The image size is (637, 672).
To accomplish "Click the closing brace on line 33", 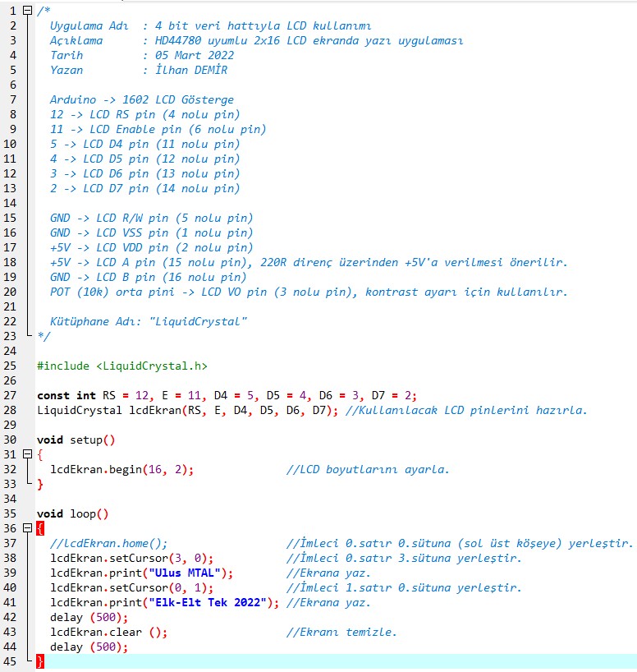I will [40, 484].
